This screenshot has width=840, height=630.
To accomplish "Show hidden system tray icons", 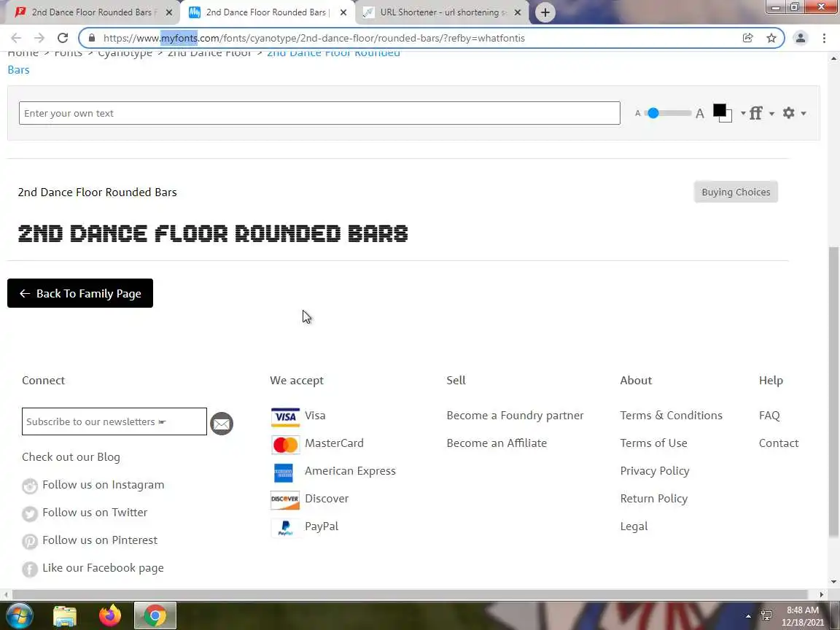I will pos(748,617).
